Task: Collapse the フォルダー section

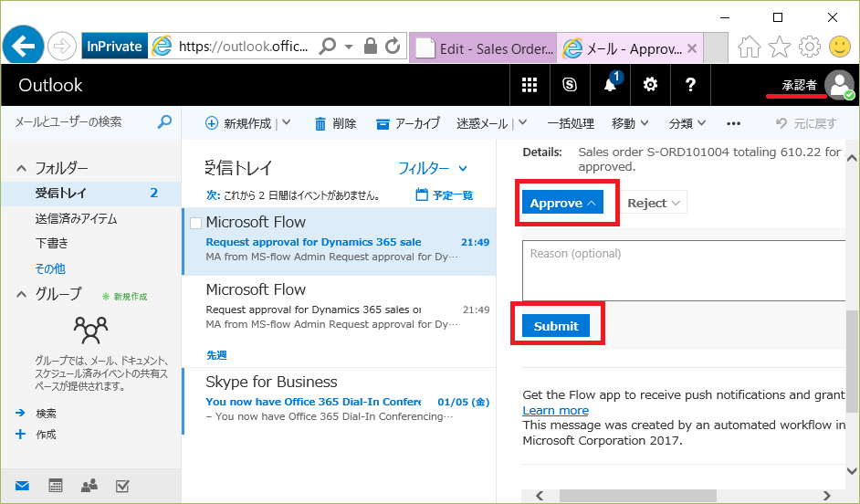Action: coord(21,168)
